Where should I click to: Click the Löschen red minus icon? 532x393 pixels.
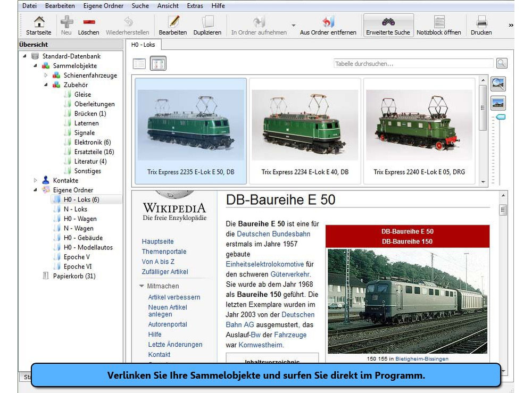click(89, 22)
